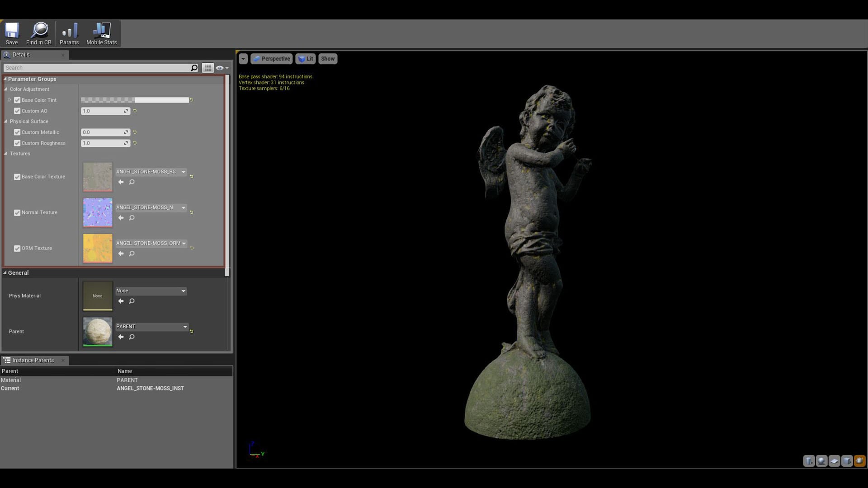868x488 pixels.
Task: Click the Lit viewmode button
Action: point(306,59)
